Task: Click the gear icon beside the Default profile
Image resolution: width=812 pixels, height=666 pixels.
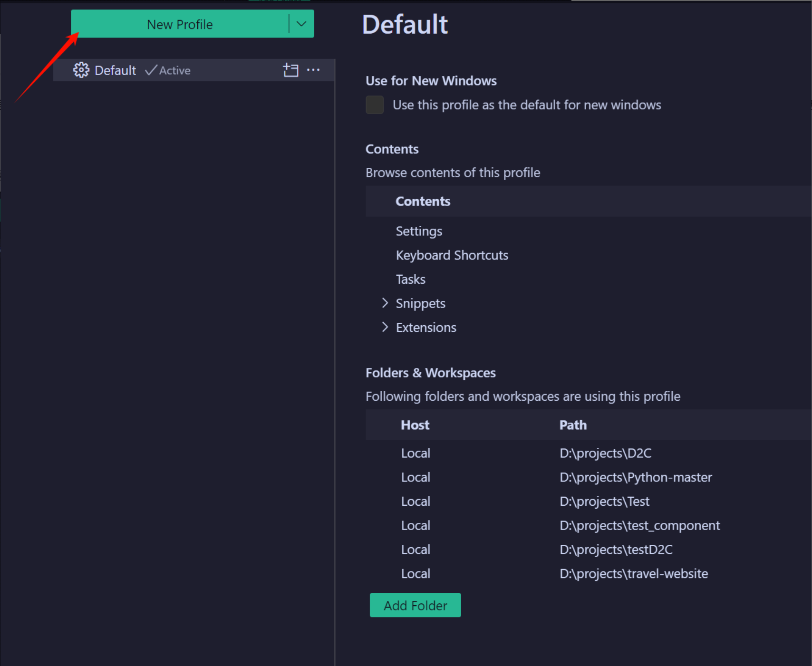Action: [x=81, y=70]
